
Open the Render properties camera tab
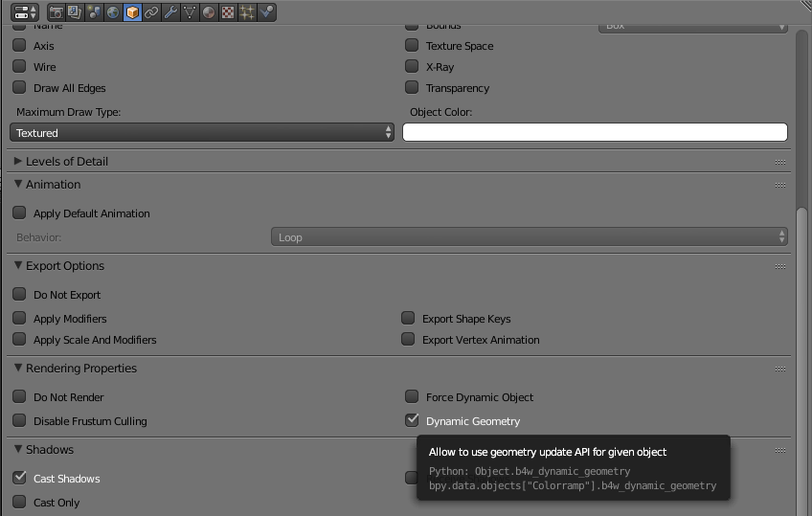click(56, 12)
